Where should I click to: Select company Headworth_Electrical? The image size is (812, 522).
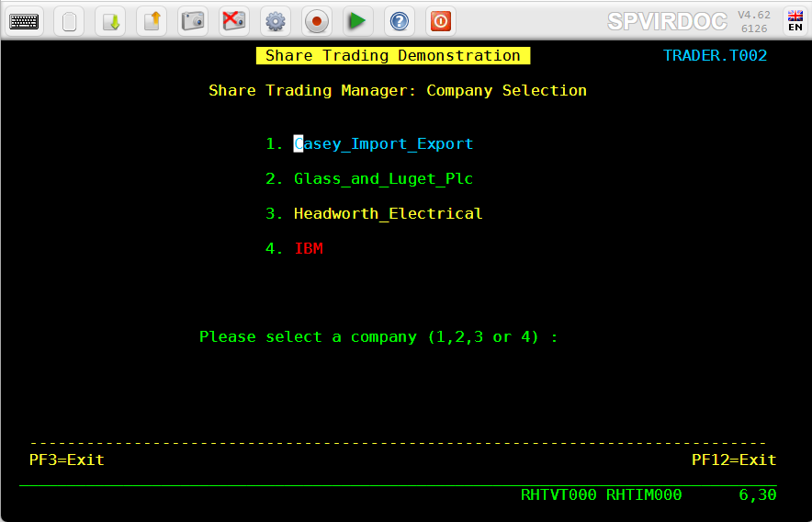click(388, 213)
